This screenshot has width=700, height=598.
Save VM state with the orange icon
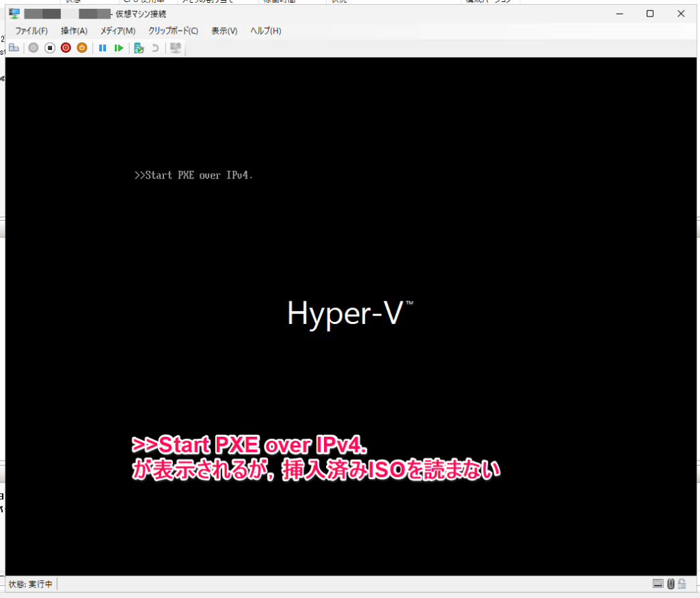(x=82, y=48)
